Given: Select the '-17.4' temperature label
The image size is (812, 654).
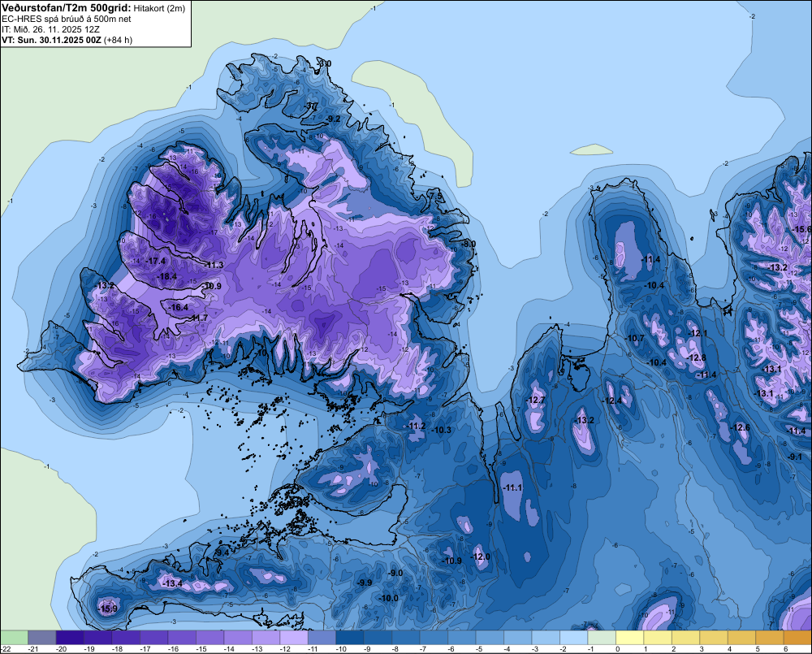Looking at the screenshot, I should [156, 261].
